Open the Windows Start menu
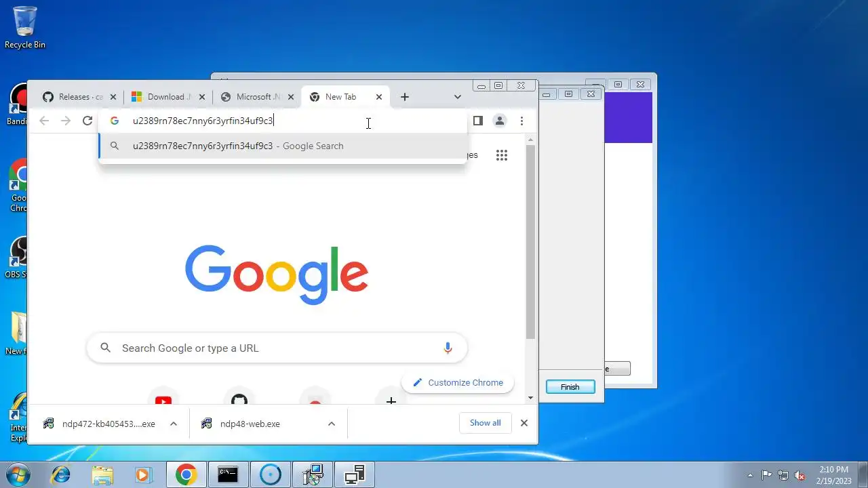This screenshot has height=488, width=868. (x=16, y=474)
